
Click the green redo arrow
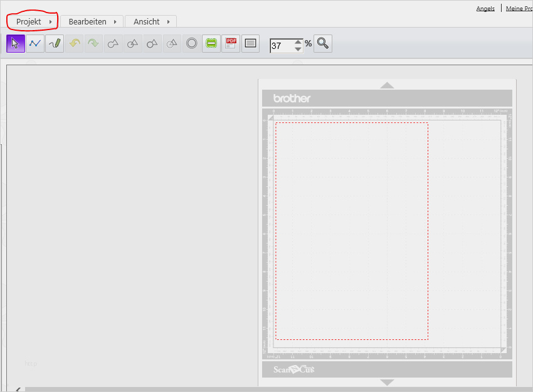(93, 43)
